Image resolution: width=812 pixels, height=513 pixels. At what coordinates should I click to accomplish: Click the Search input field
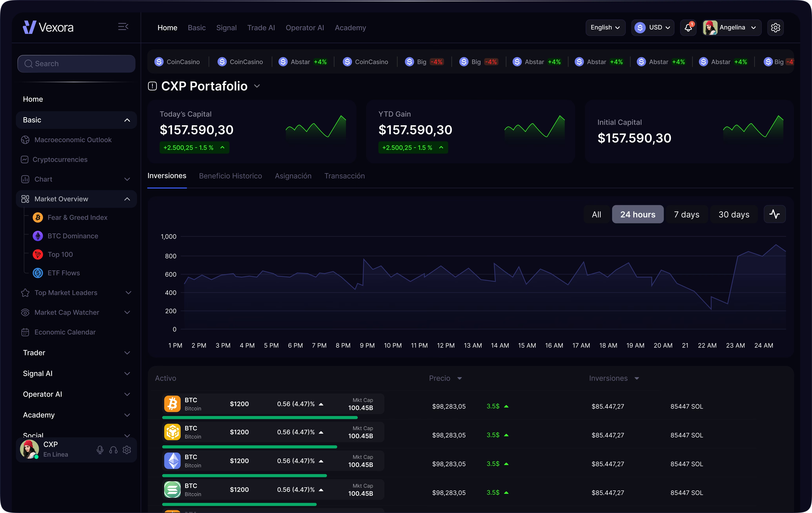[x=76, y=63]
